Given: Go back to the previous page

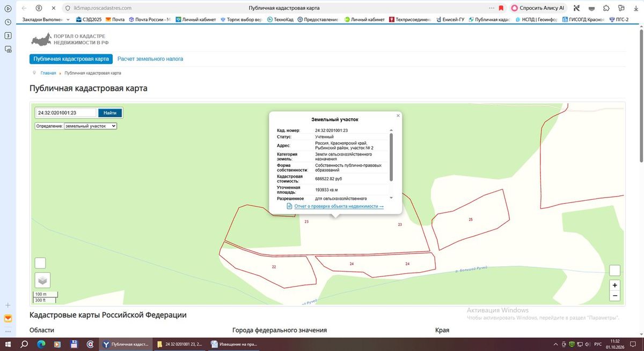Looking at the screenshot, I should [x=24, y=8].
